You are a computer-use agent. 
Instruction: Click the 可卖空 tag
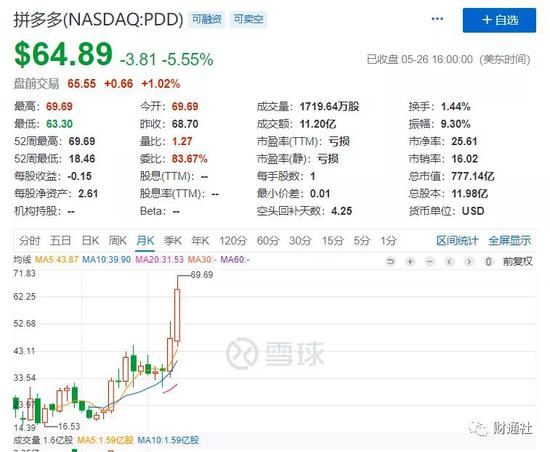249,19
